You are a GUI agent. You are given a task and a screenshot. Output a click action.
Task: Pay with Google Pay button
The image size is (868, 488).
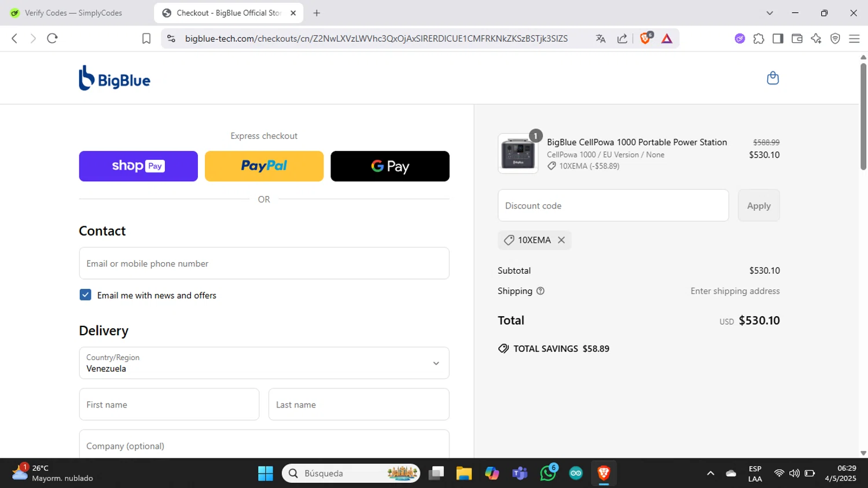click(390, 166)
